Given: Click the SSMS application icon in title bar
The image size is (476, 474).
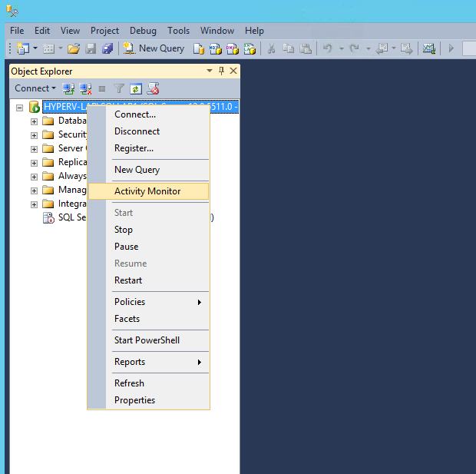Looking at the screenshot, I should point(12,11).
